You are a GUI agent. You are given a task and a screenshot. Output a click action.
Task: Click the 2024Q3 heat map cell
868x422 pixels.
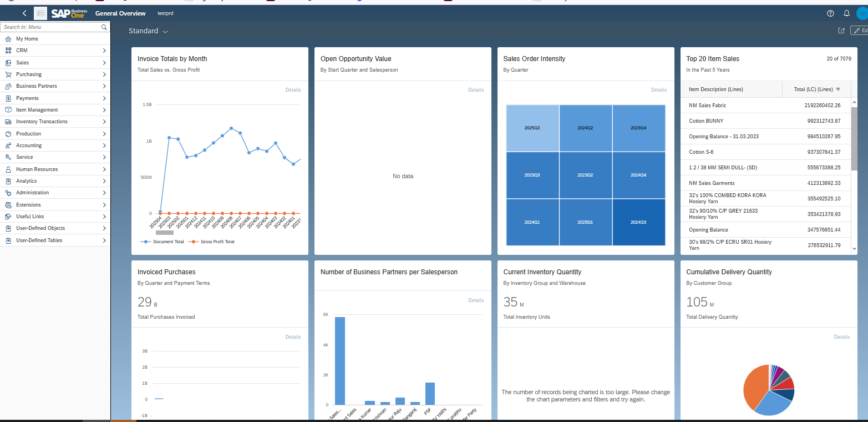(x=638, y=222)
